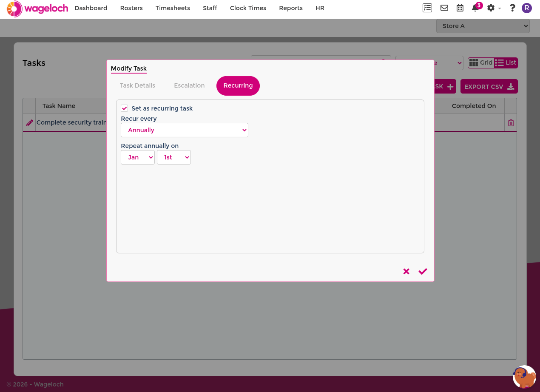Click the 2026 Wageloch footer text

click(35, 384)
